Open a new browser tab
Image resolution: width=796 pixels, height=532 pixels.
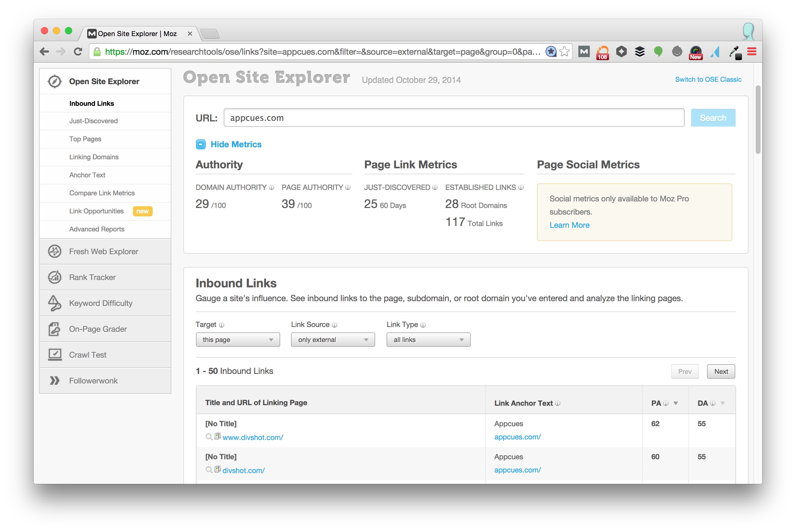coord(210,34)
